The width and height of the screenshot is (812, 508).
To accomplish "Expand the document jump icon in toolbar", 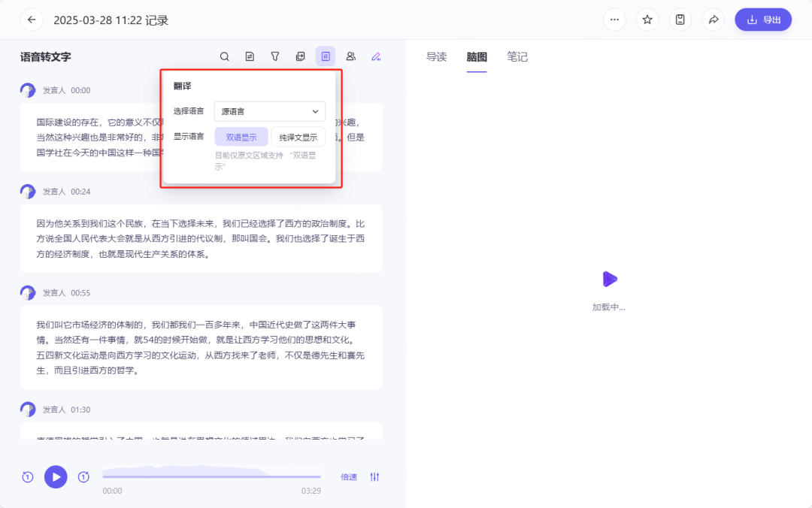I will point(300,56).
